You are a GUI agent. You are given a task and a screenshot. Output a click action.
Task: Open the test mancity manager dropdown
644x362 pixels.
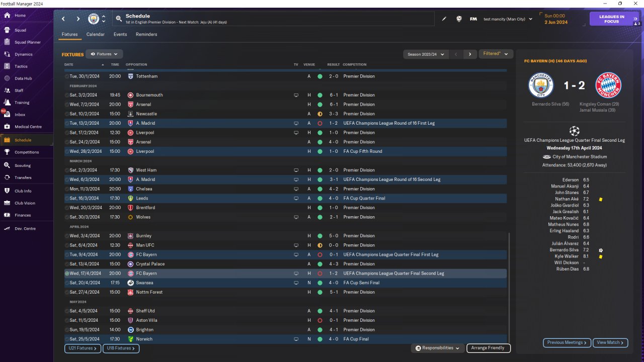point(508,19)
